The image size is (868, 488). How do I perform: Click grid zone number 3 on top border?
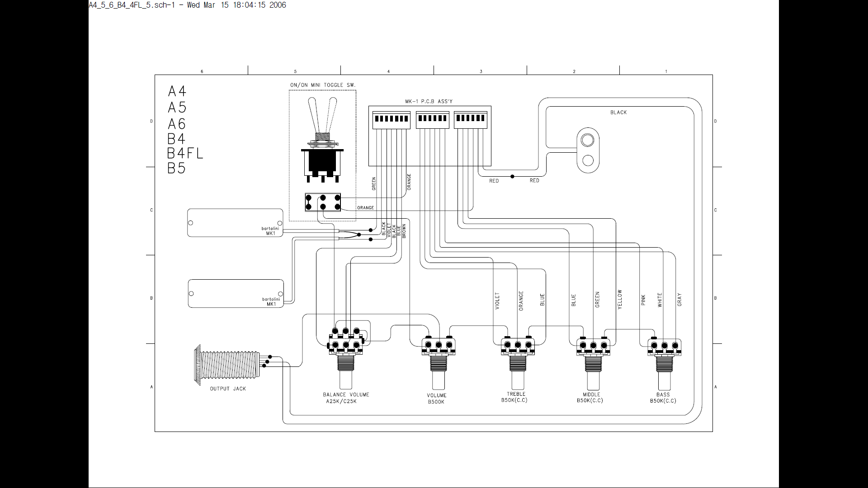click(x=481, y=71)
